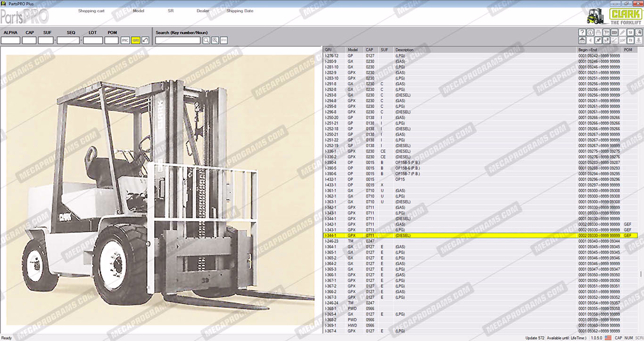The image size is (644, 341).
Task: Click the back arrow icon
Action: [x=590, y=41]
